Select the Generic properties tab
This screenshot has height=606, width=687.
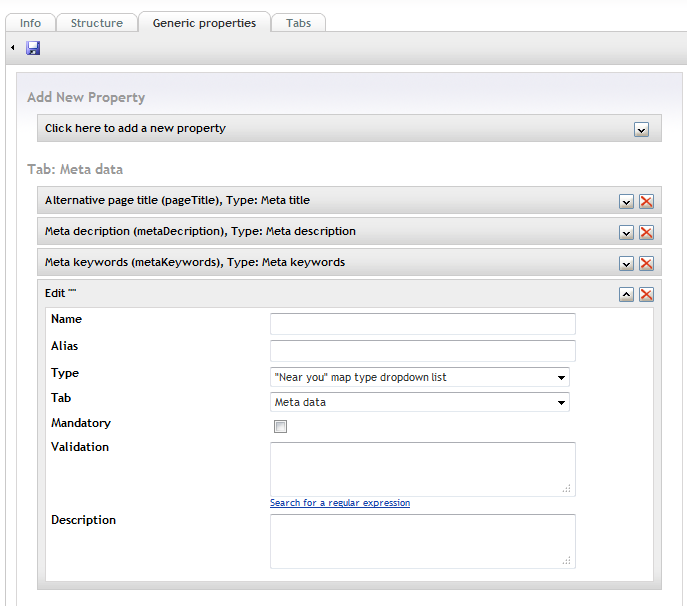pos(204,23)
